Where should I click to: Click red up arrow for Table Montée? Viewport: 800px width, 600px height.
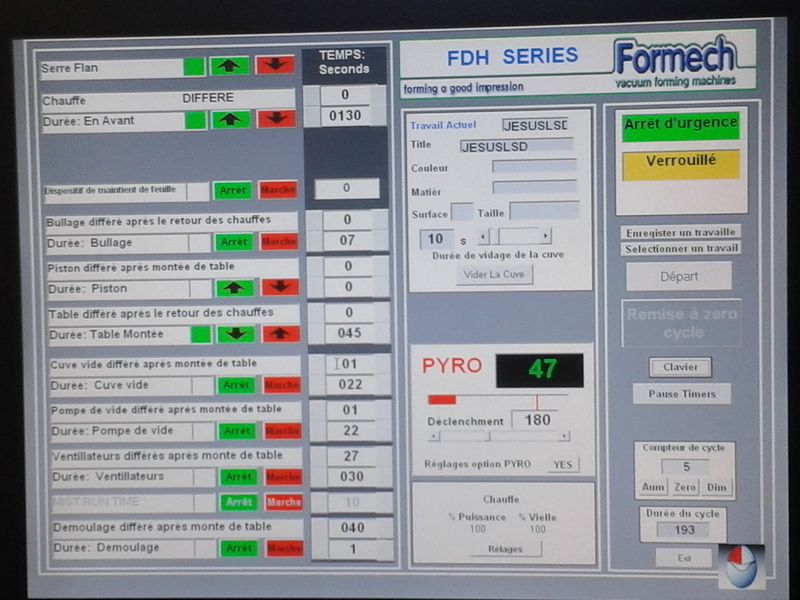(281, 334)
